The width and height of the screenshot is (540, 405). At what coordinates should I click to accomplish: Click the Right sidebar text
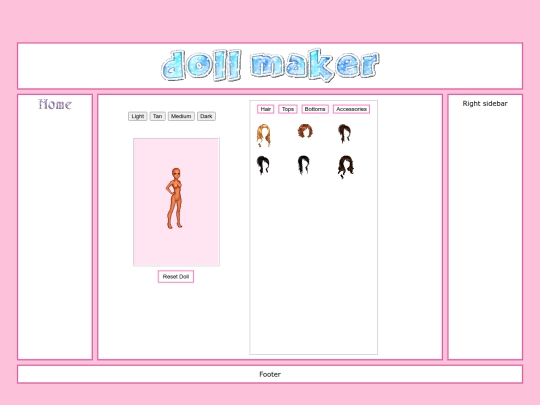(485, 104)
